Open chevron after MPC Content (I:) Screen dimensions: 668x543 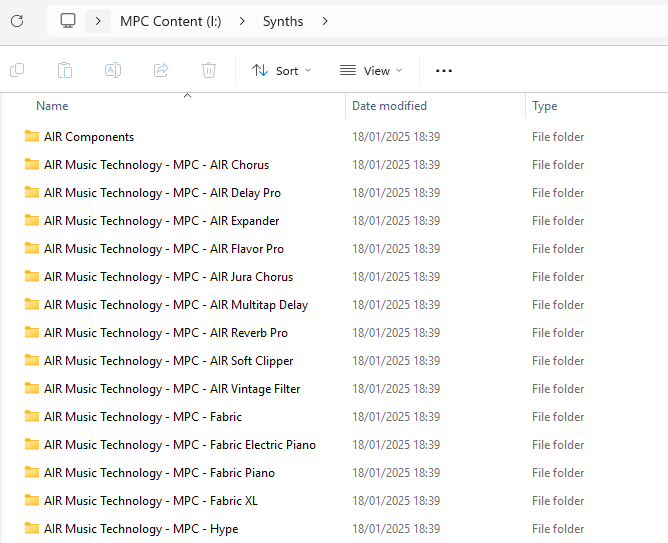coord(242,21)
